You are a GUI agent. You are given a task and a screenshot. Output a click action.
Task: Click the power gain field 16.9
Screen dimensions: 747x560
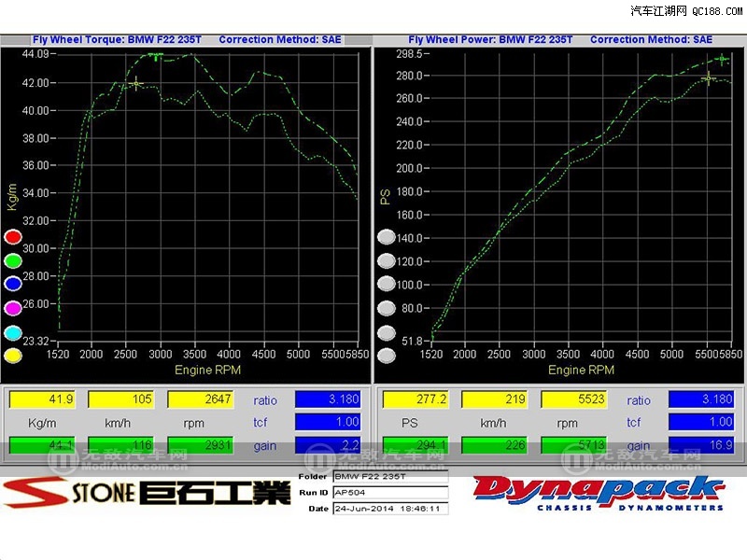click(701, 445)
